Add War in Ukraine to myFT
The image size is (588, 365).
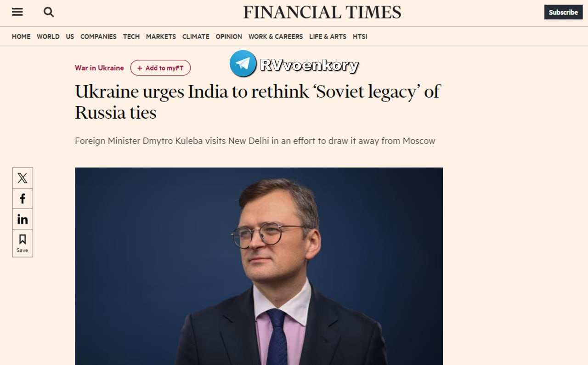tap(160, 68)
